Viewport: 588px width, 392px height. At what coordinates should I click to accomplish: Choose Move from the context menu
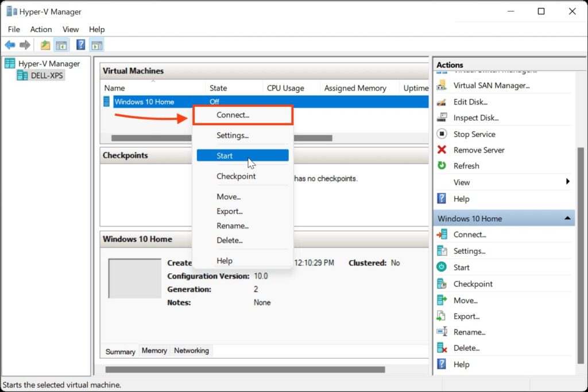[x=243, y=197]
